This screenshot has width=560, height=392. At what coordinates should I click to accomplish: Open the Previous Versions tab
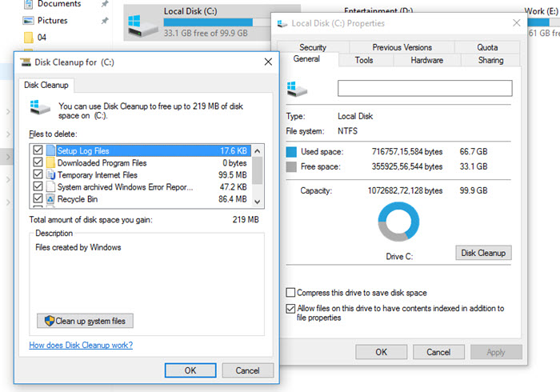tap(402, 47)
